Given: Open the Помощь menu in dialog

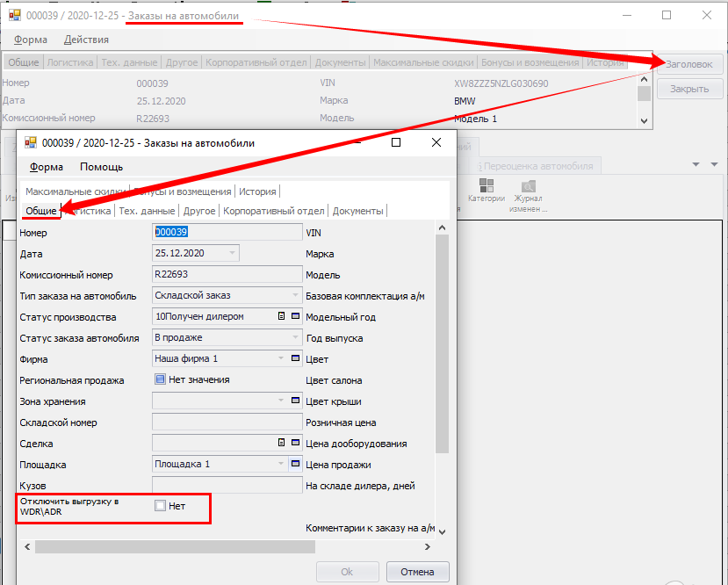Looking at the screenshot, I should tap(101, 167).
